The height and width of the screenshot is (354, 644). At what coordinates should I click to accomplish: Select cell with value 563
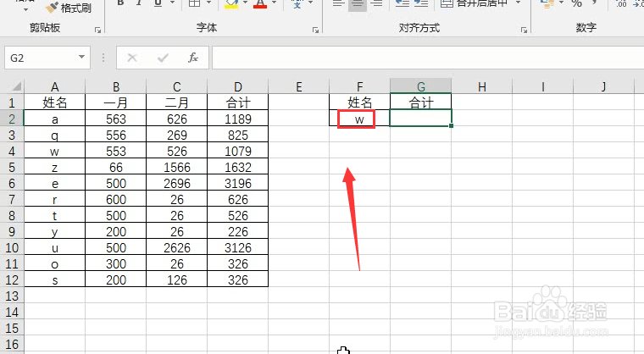point(116,119)
